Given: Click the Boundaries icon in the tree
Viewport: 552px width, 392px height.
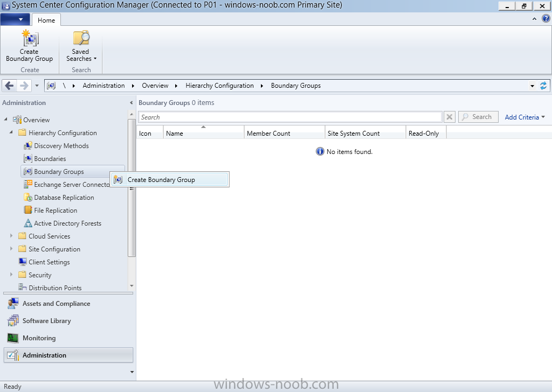Looking at the screenshot, I should (28, 158).
